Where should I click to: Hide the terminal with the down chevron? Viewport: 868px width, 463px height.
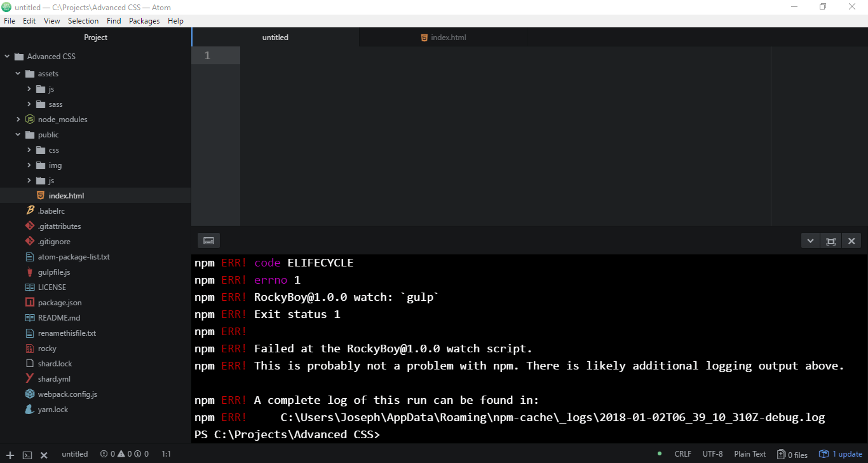[810, 241]
